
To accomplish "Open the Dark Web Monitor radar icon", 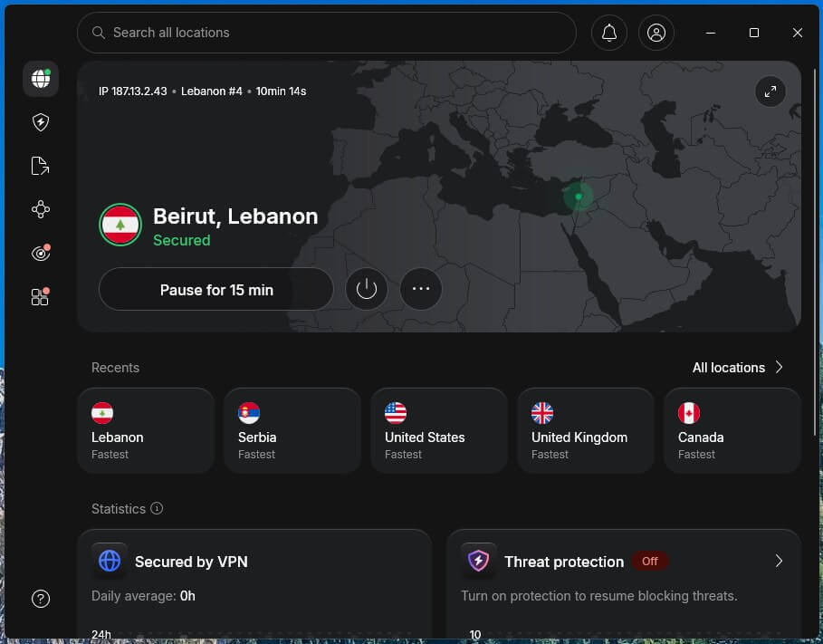I will coord(41,254).
